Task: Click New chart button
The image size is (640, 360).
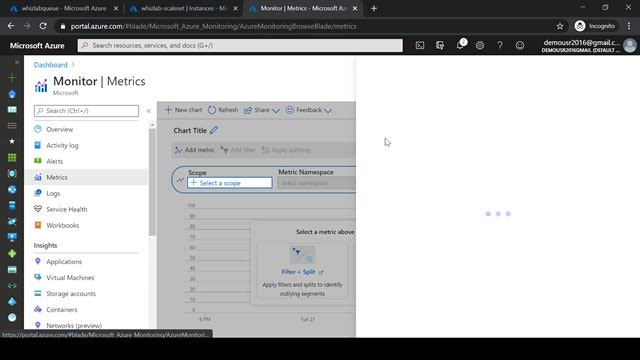Action: click(183, 110)
